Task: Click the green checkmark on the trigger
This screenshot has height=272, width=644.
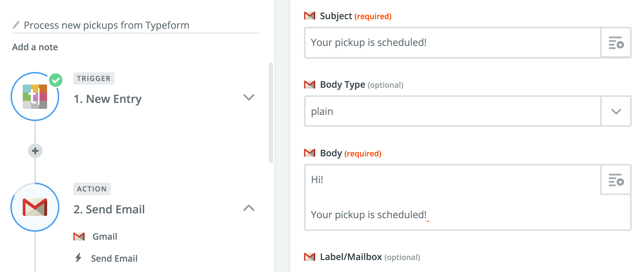Action: pyautogui.click(x=56, y=80)
